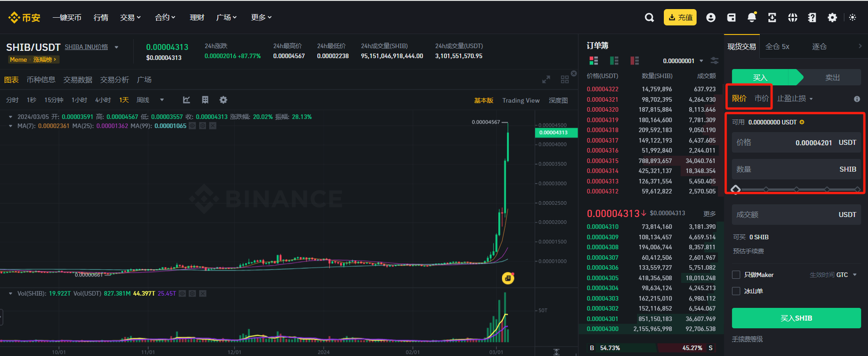Open the SHIBA INU价格 link
This screenshot has width=868, height=356.
point(86,47)
